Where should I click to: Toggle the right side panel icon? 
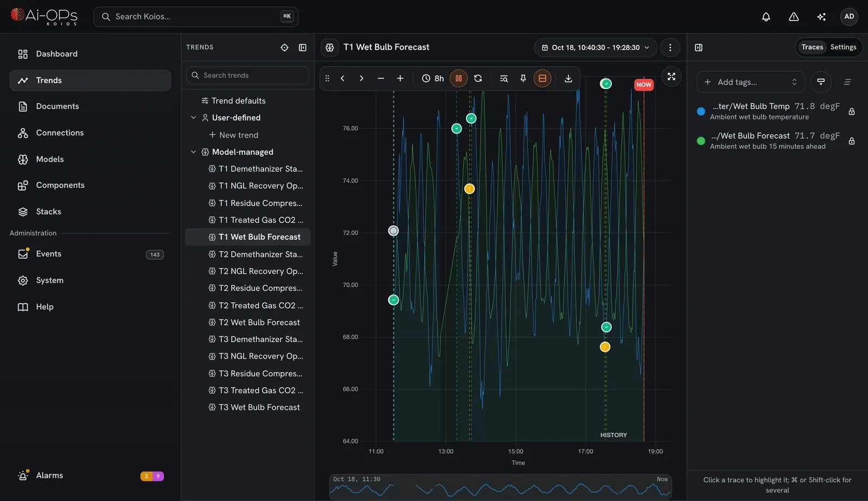[699, 48]
